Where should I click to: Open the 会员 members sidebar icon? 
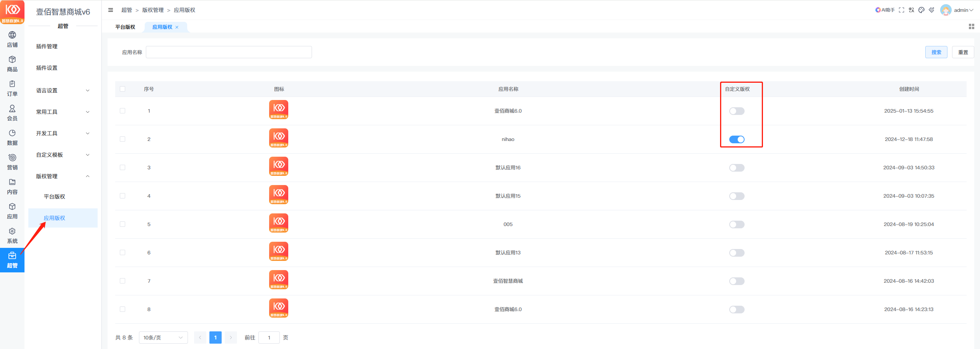click(x=12, y=113)
